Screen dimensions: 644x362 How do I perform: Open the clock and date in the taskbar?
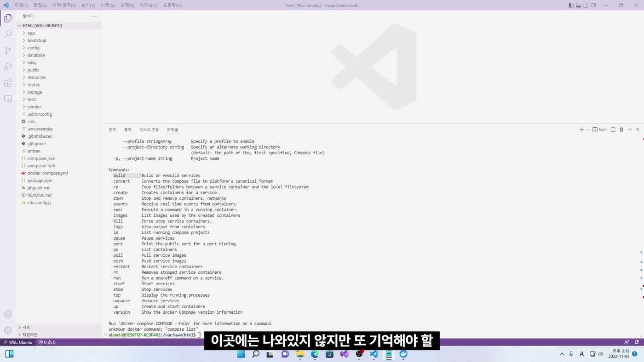pos(619,354)
